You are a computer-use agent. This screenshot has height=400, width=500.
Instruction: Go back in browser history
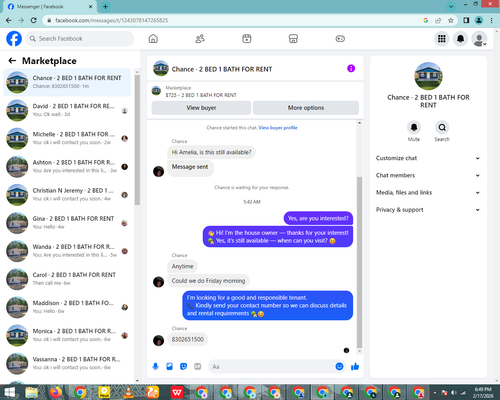(9, 20)
